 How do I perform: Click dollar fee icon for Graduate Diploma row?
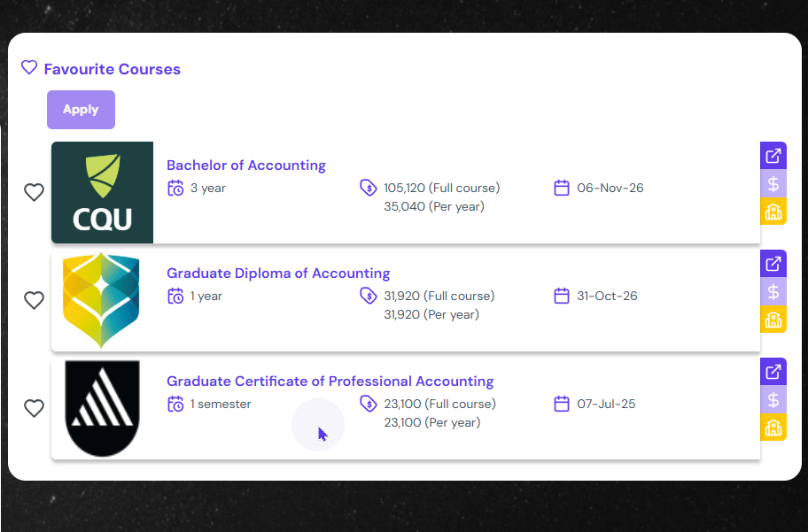pos(773,291)
